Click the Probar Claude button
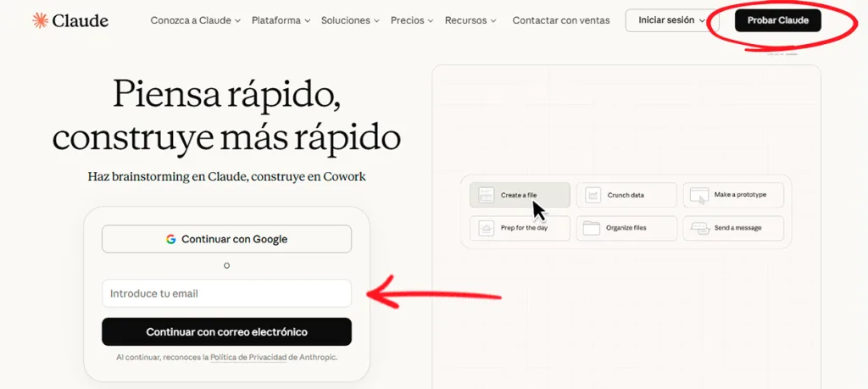This screenshot has width=868, height=389. (x=778, y=20)
